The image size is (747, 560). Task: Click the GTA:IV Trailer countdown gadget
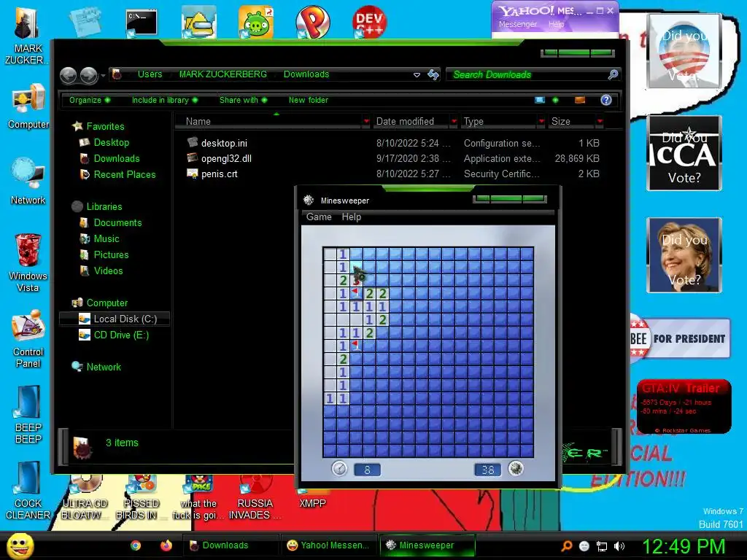pyautogui.click(x=684, y=406)
